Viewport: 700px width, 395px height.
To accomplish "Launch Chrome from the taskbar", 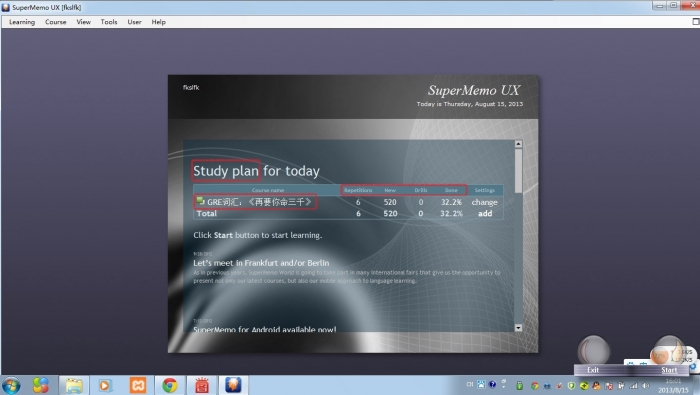I will [170, 385].
